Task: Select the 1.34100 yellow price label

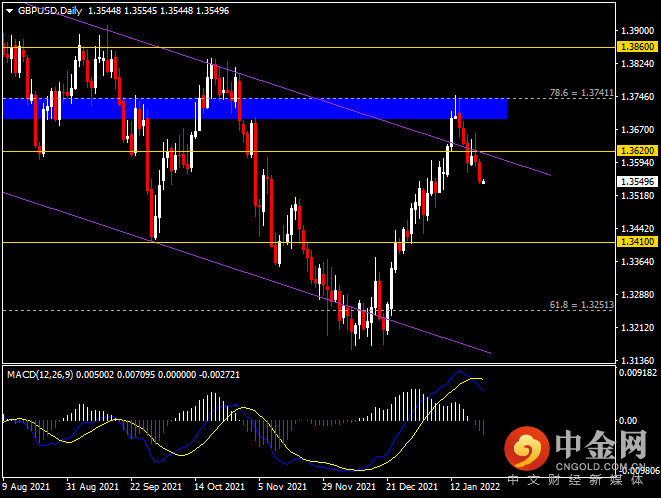Action: pos(637,242)
